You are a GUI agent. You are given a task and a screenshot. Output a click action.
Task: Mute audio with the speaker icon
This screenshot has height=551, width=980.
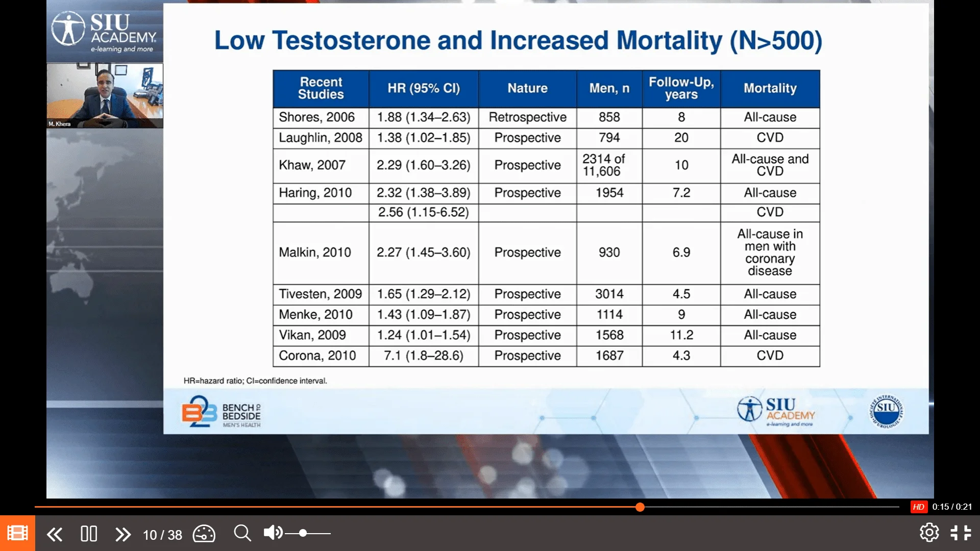click(x=273, y=533)
